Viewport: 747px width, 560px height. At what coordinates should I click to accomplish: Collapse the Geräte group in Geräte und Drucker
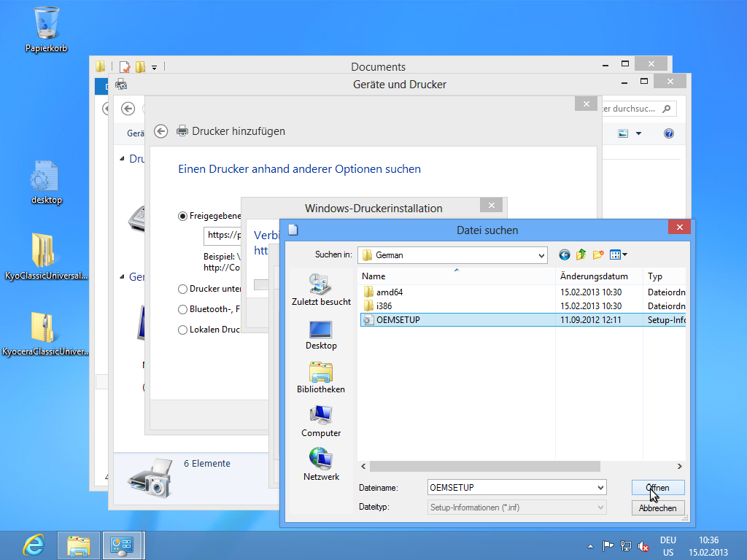tap(122, 276)
